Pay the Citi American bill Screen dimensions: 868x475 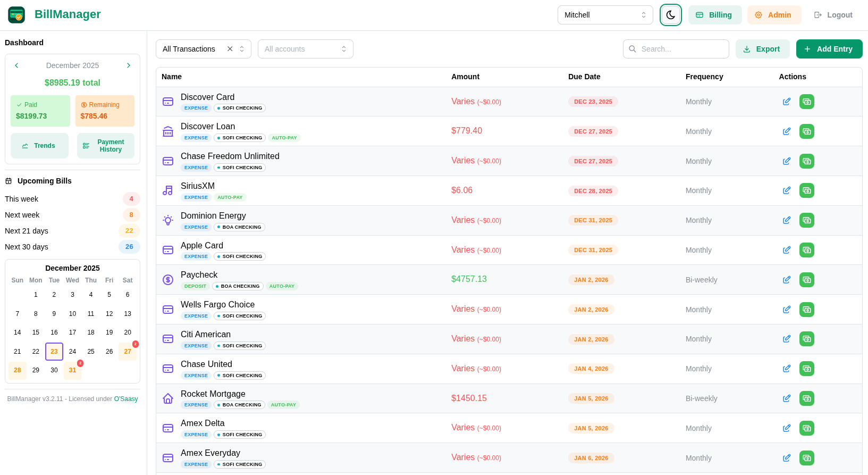tap(807, 339)
